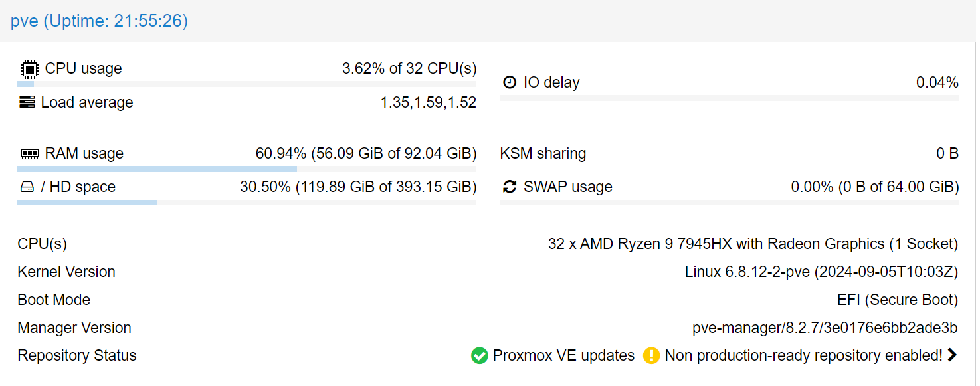Image resolution: width=980 pixels, height=386 pixels.
Task: Click the CPU usage chip icon
Action: pyautogui.click(x=29, y=69)
